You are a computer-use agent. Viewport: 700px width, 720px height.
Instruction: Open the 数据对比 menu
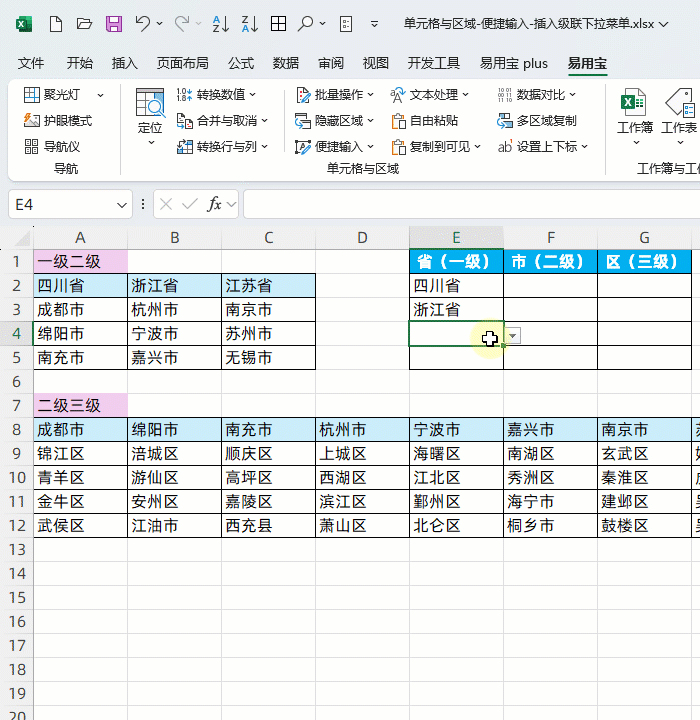(x=536, y=95)
